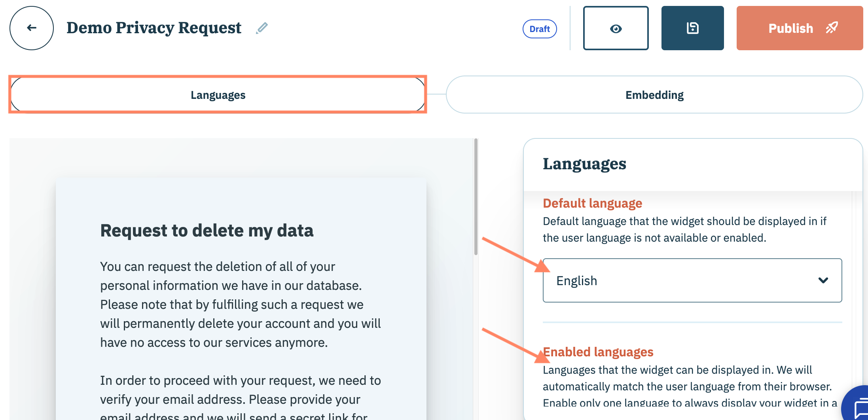Click the deletion request paragraph in preview

(x=240, y=305)
